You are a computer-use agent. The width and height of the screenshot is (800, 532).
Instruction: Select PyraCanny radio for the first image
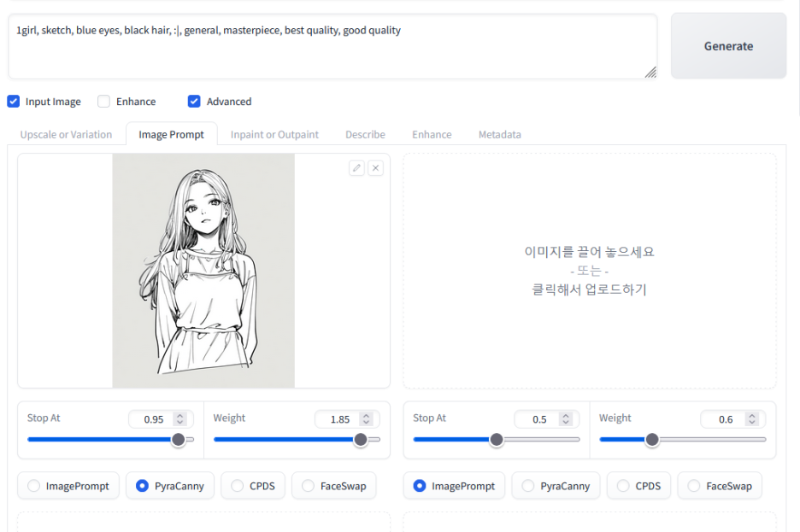click(x=143, y=486)
